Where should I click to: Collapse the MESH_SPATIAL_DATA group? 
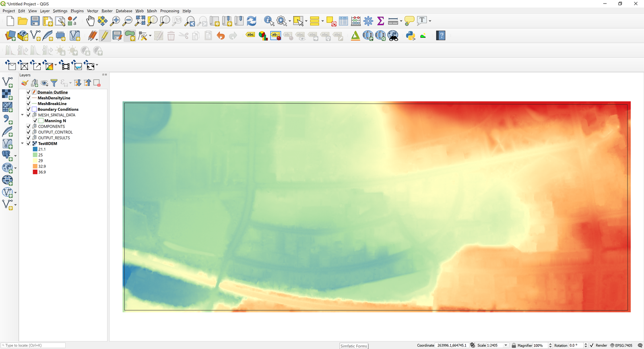tap(23, 115)
